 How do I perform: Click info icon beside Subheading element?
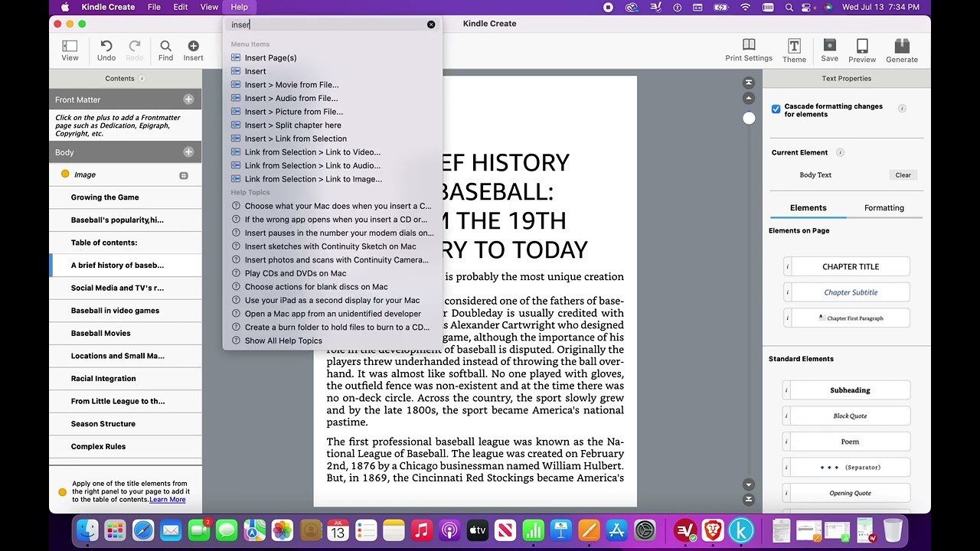coord(786,390)
